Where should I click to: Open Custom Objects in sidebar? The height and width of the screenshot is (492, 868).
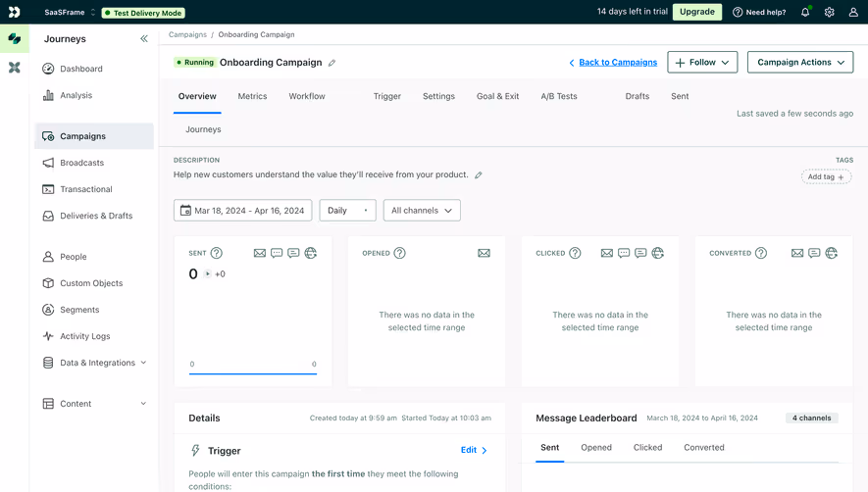tap(94, 283)
